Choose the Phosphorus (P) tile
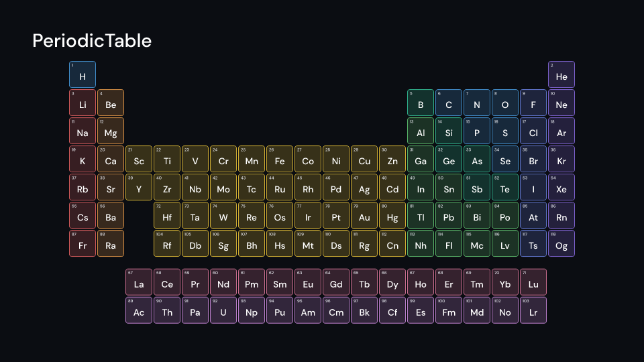The height and width of the screenshot is (362, 644). click(x=477, y=131)
